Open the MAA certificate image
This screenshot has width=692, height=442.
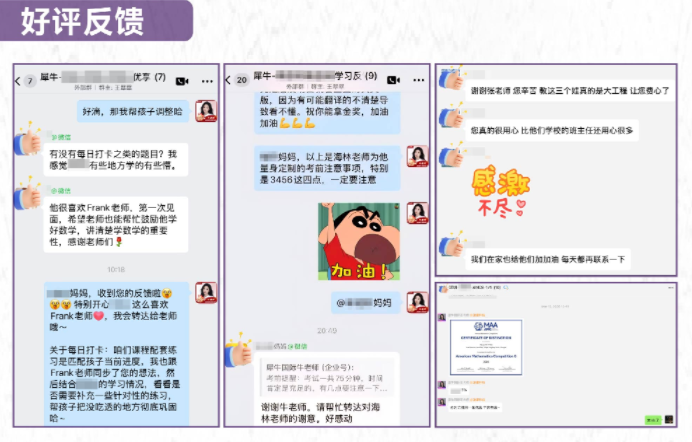486,348
